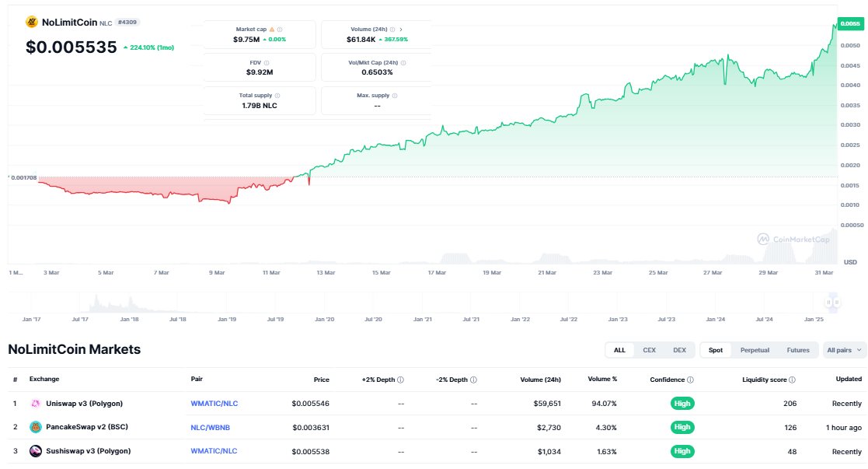This screenshot has height=469, width=868.
Task: Sort by the Updated column header
Action: [849, 380]
